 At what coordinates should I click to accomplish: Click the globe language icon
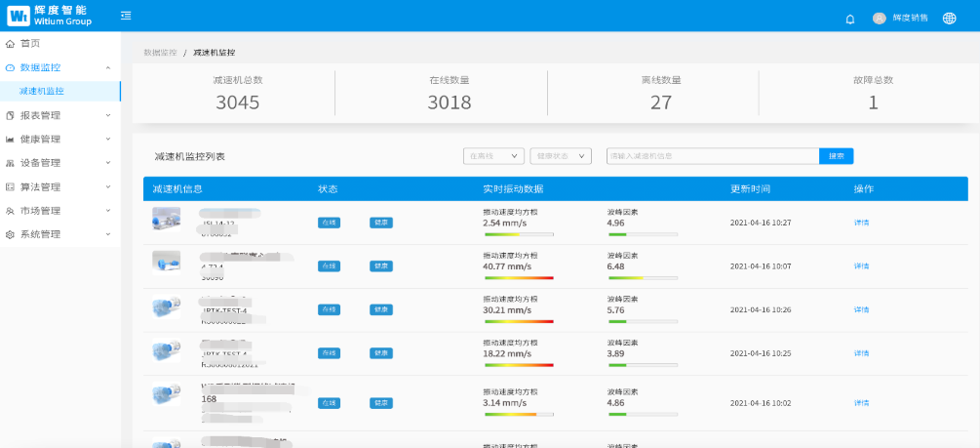coord(949,18)
